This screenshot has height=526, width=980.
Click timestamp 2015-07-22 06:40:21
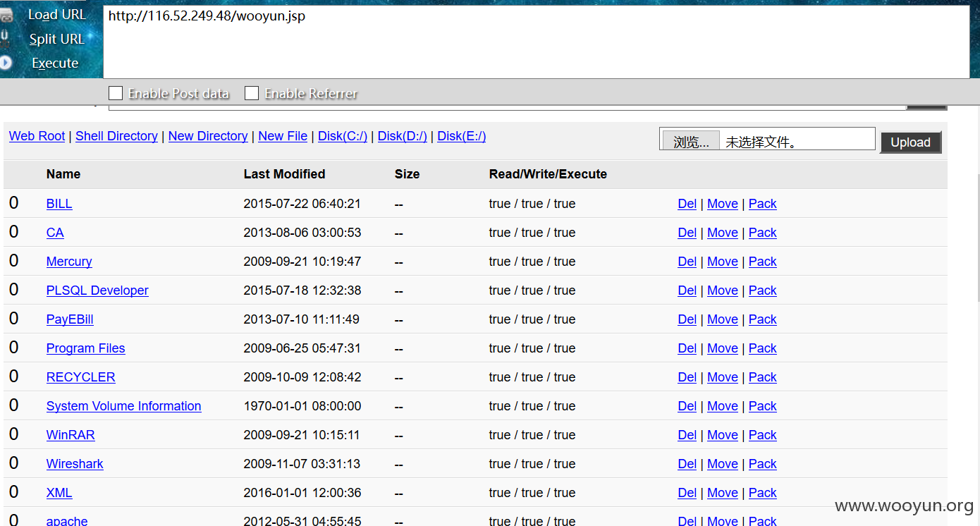click(x=302, y=204)
